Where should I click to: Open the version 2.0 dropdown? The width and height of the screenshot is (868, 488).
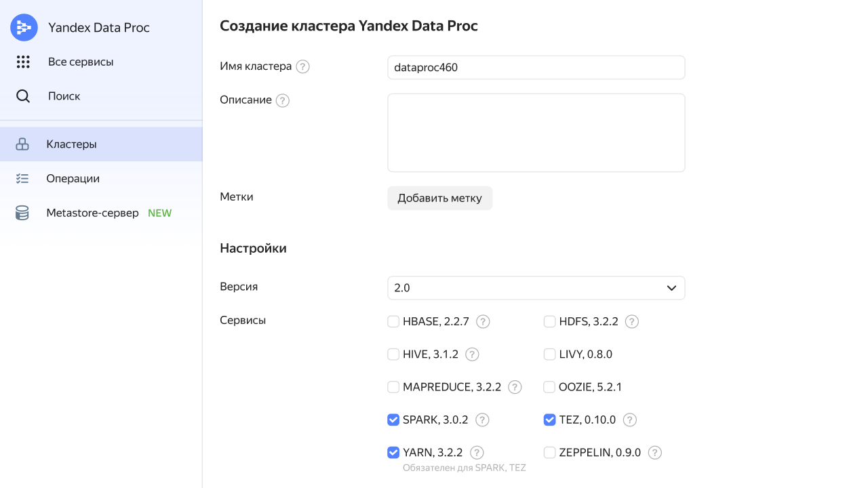(x=536, y=288)
